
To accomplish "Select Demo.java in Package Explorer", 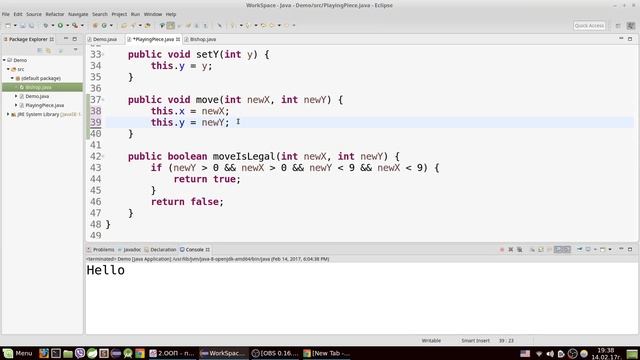I will pyautogui.click(x=37, y=96).
